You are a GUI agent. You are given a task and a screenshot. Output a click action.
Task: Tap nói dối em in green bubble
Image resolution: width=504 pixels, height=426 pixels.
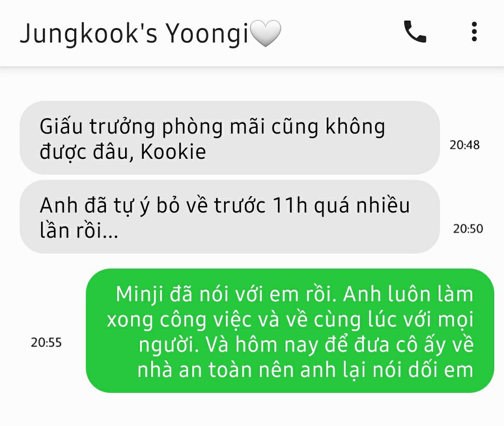point(423,369)
